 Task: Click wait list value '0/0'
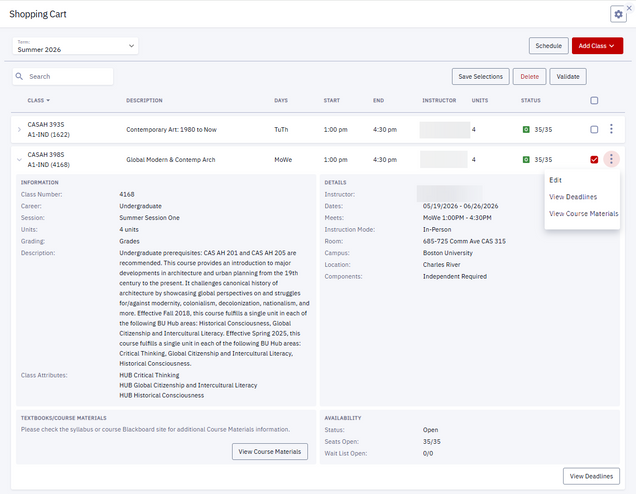click(x=428, y=453)
